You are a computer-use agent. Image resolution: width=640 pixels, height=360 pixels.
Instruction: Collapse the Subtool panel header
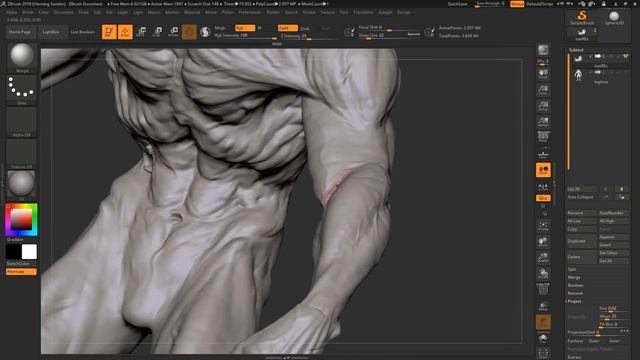576,50
